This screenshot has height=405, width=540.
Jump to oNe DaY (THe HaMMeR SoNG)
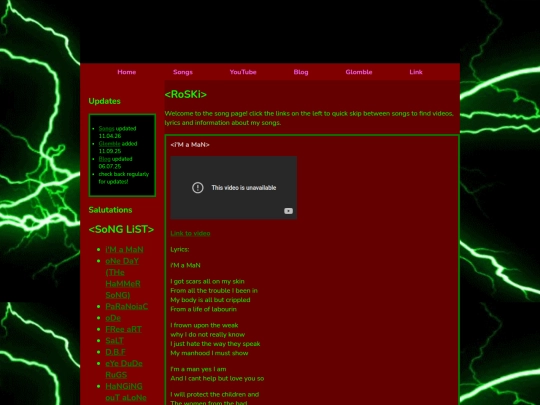[123, 278]
